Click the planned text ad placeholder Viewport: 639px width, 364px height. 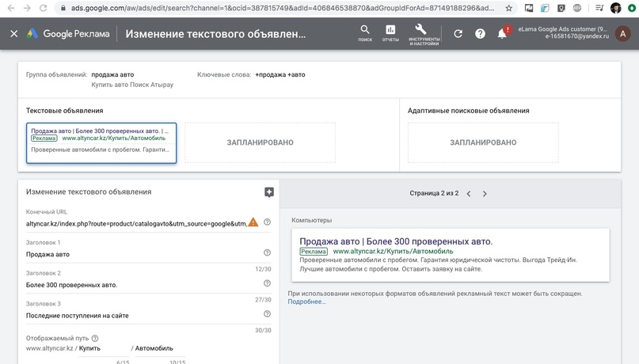260,142
